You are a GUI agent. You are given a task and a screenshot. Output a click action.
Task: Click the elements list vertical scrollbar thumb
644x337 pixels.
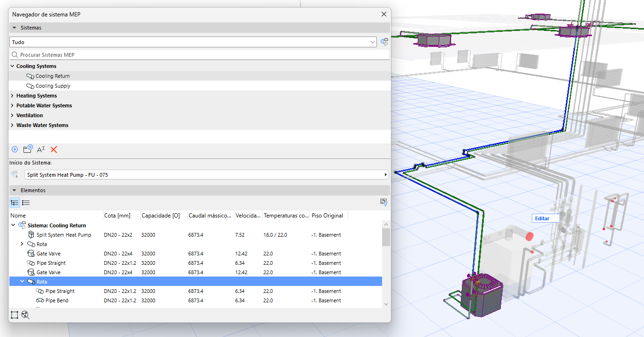(x=386, y=237)
